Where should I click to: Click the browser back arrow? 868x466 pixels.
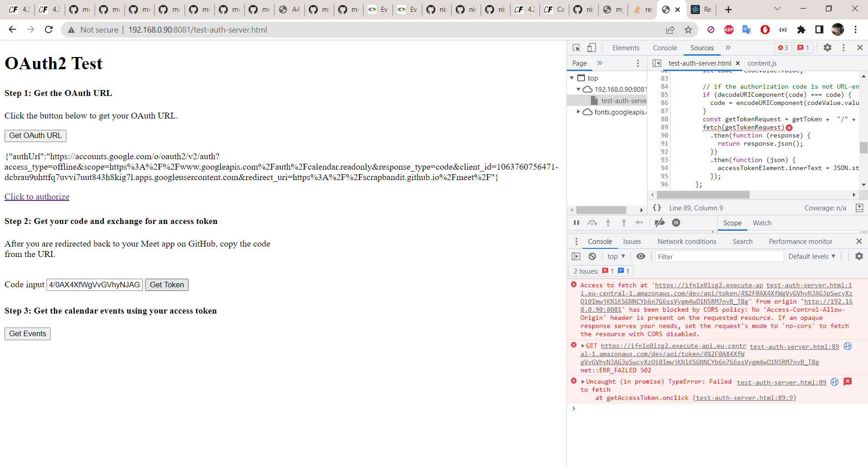pyautogui.click(x=13, y=29)
